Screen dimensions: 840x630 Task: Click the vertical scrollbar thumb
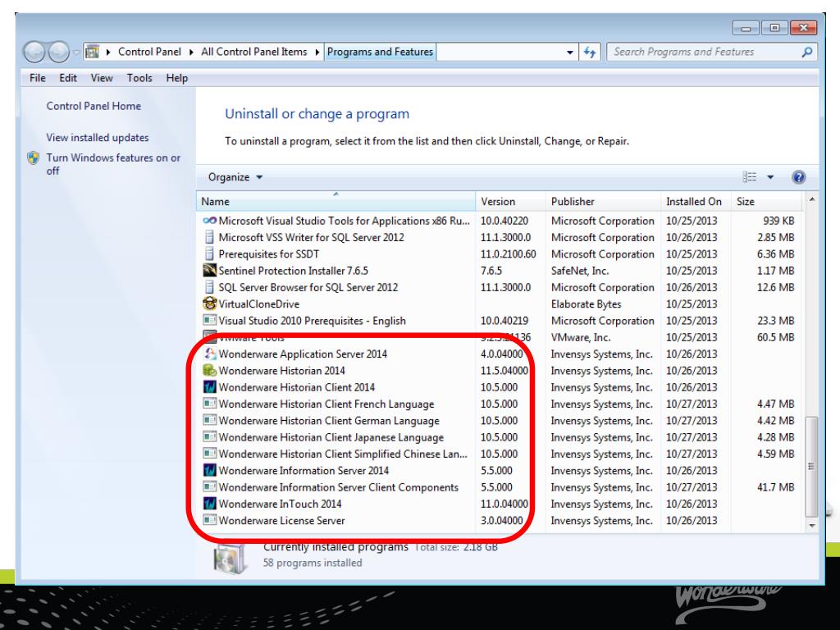811,466
